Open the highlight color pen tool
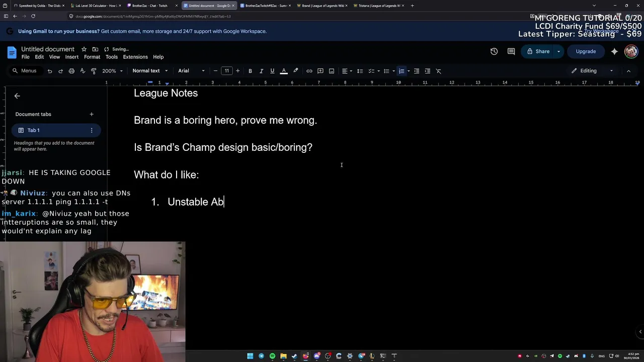 tap(296, 71)
